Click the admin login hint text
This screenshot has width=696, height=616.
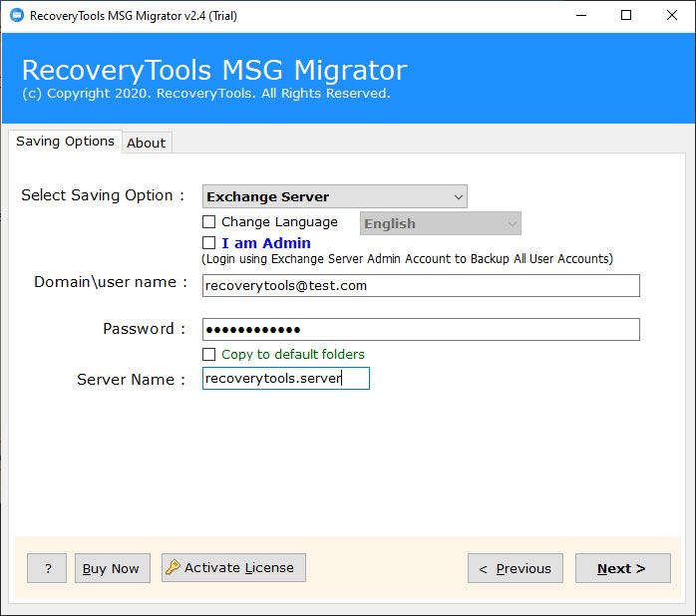pos(407,259)
